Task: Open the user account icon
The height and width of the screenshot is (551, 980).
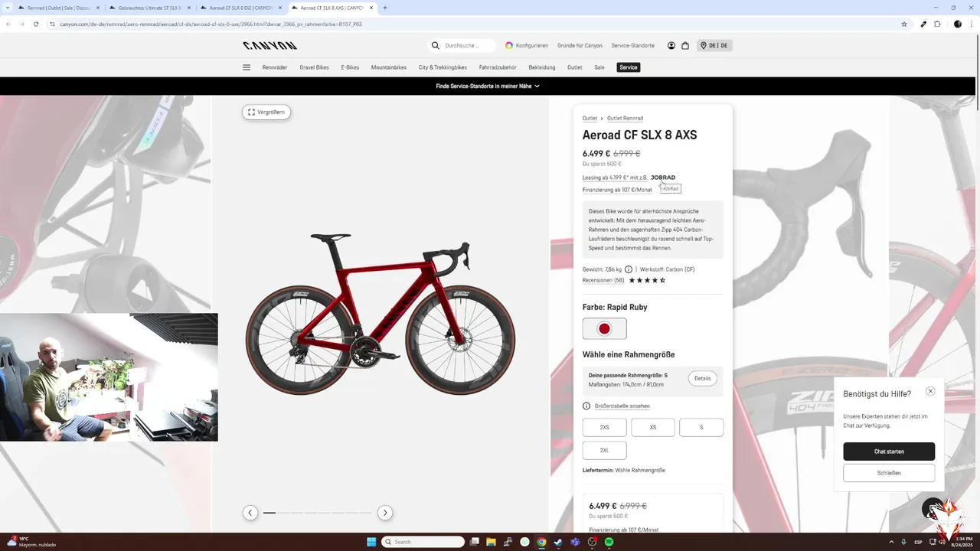Action: tap(671, 45)
